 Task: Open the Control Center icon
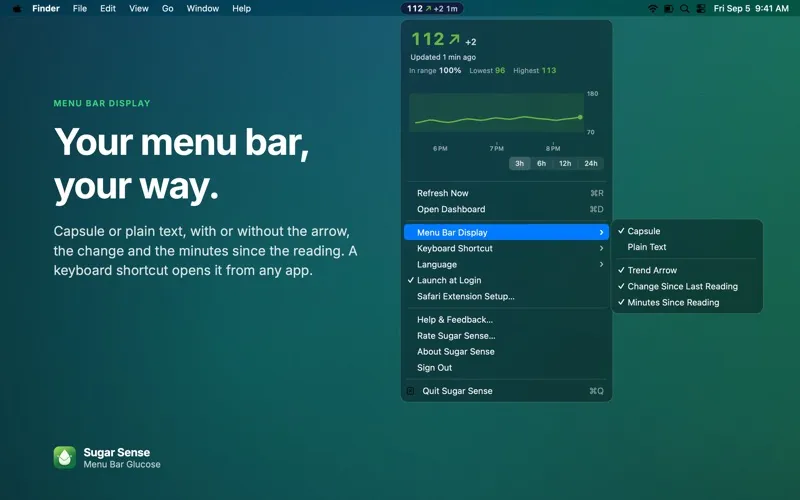tap(701, 9)
